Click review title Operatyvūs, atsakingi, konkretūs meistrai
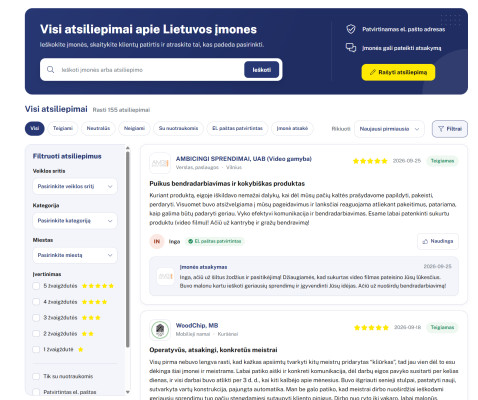The height and width of the screenshot is (400, 478). point(213,350)
